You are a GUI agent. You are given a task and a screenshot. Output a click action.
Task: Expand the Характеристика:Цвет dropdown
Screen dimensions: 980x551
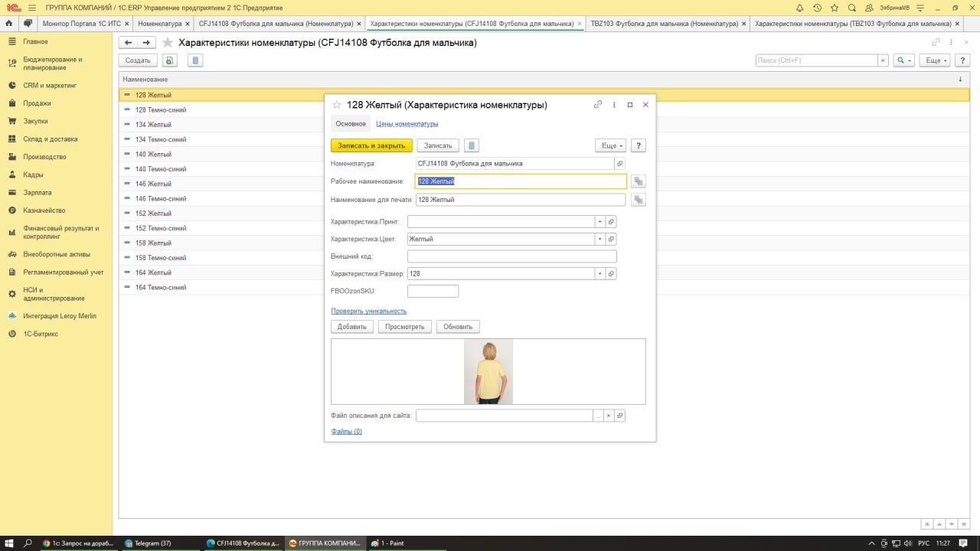pos(600,239)
